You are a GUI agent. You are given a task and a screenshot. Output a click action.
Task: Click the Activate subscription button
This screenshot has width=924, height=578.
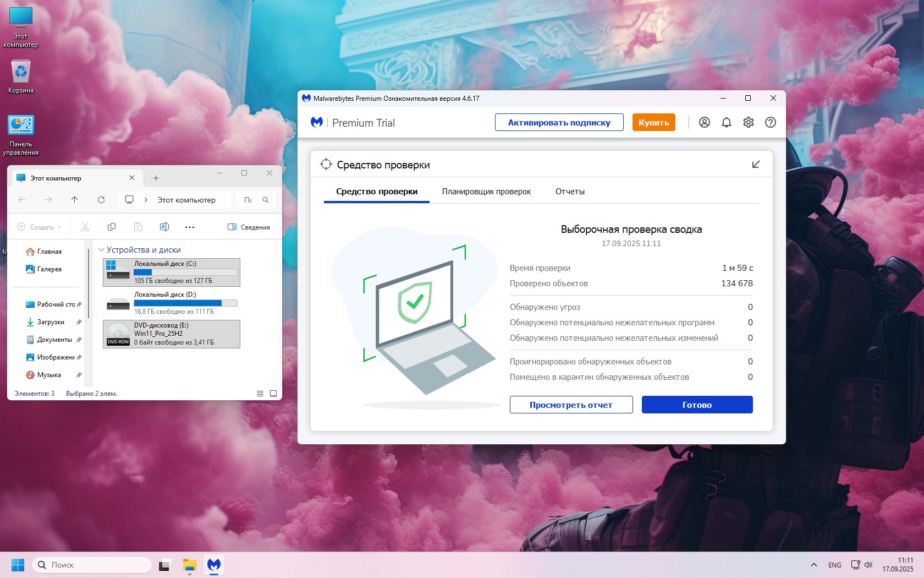point(559,122)
